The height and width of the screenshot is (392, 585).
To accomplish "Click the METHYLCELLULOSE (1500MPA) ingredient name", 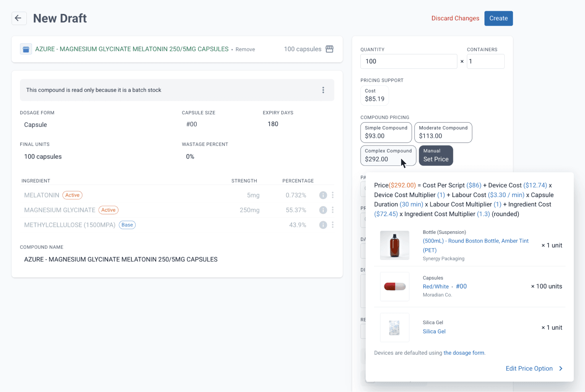I will (70, 225).
